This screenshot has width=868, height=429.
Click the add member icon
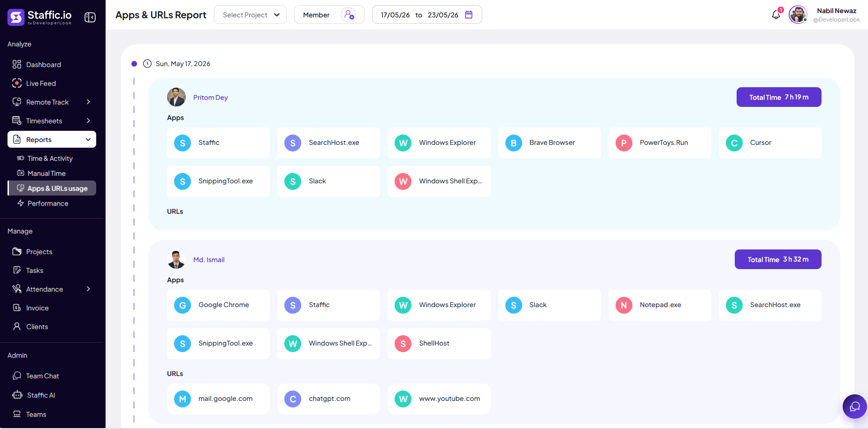pyautogui.click(x=349, y=15)
